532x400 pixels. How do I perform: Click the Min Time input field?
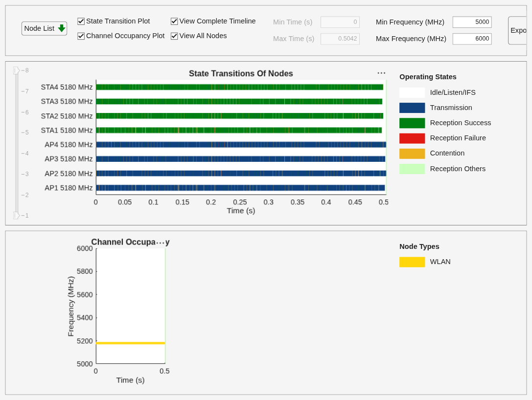point(340,22)
